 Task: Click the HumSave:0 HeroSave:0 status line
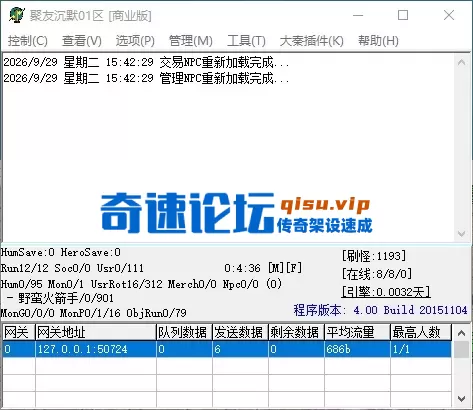click(x=61, y=252)
